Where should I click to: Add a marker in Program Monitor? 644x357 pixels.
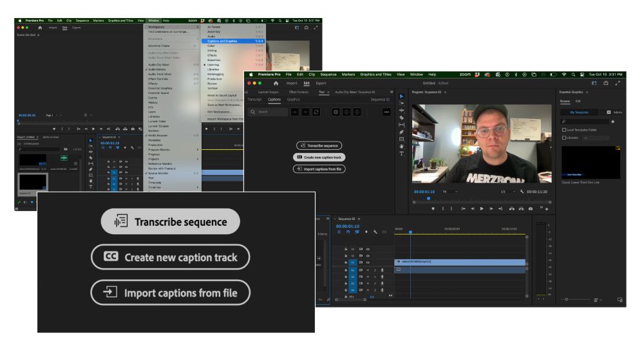433,209
